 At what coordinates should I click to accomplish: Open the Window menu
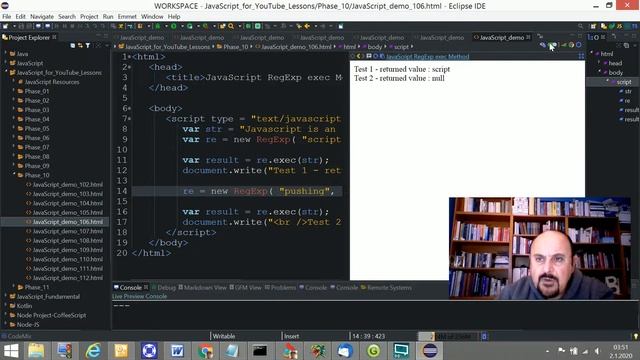click(x=152, y=16)
